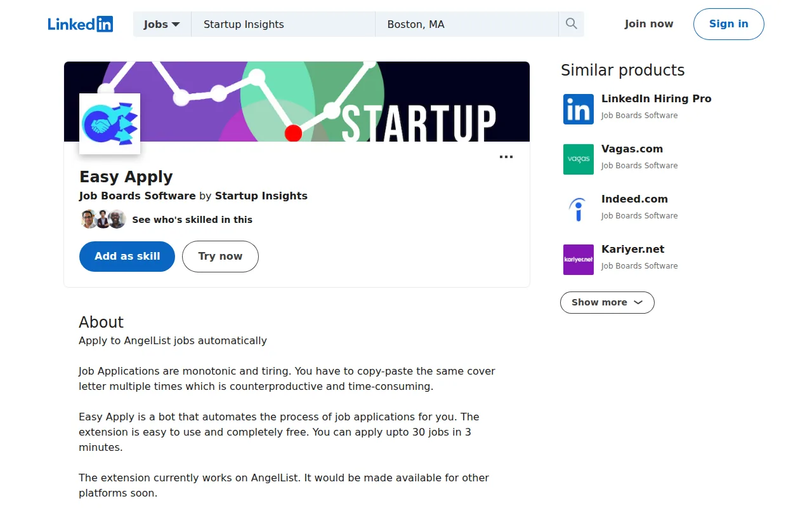Click the magnifier search icon
This screenshot has width=812, height=508.
coord(572,24)
